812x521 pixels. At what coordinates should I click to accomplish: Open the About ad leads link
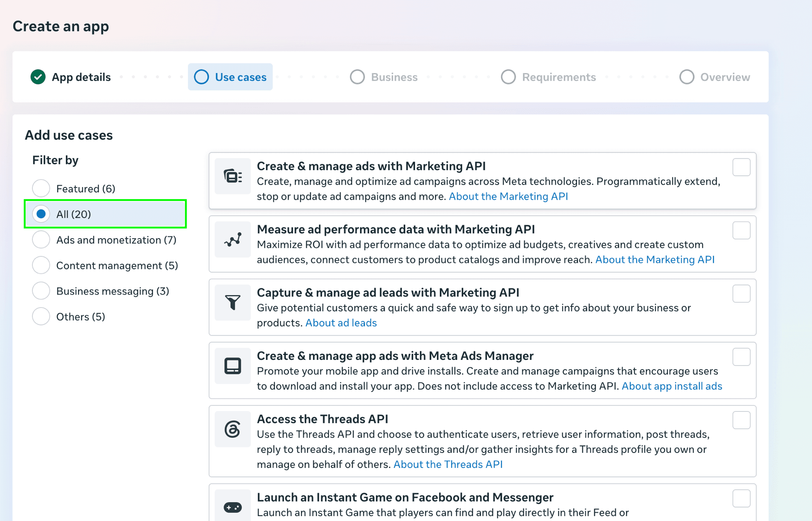coord(341,323)
